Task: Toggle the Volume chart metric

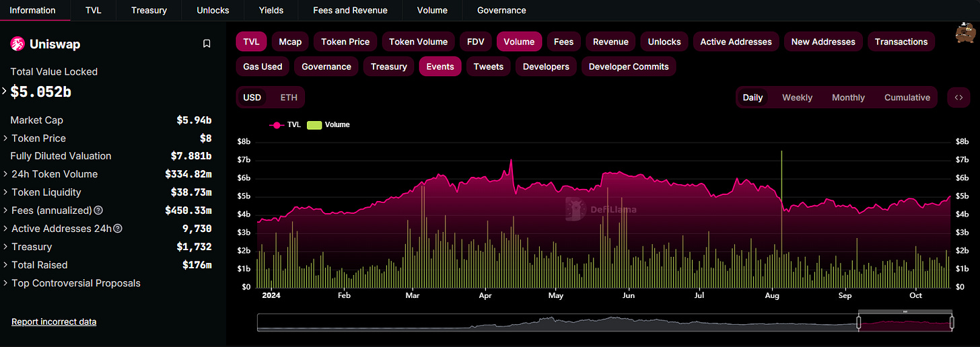Action: coord(519,42)
